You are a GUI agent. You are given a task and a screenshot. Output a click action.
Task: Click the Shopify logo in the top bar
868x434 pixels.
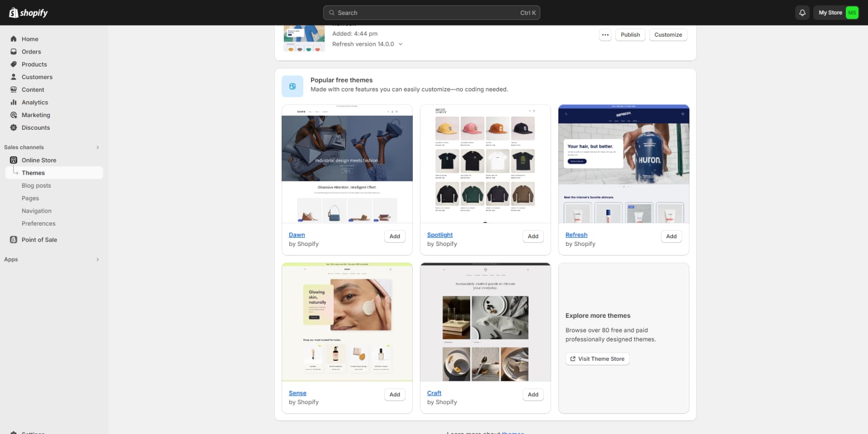(x=27, y=13)
